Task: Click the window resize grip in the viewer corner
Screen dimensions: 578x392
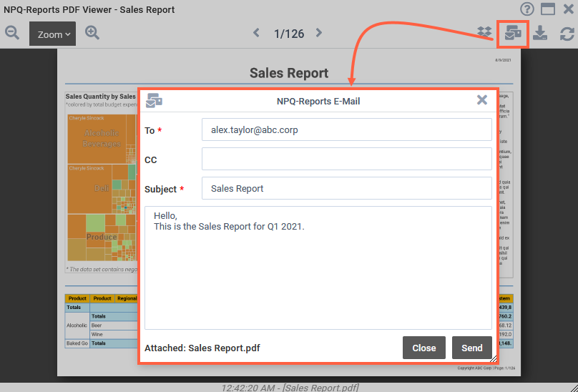Action: coord(574,388)
